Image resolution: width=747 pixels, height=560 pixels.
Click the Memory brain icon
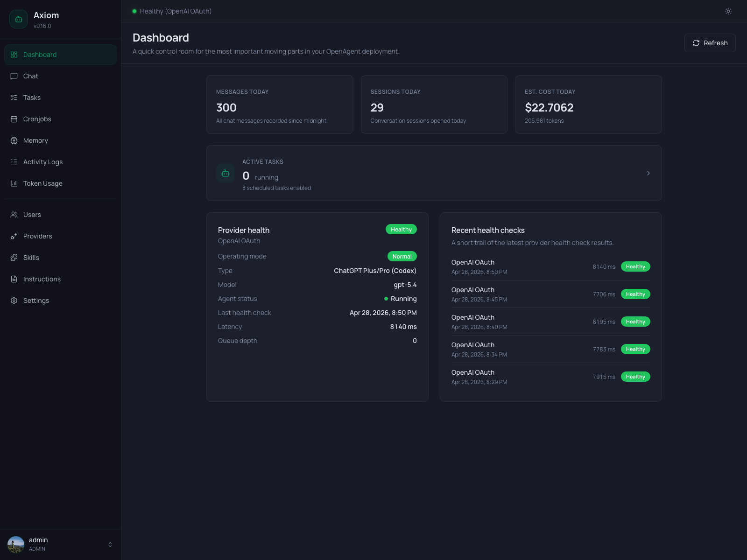(x=14, y=140)
